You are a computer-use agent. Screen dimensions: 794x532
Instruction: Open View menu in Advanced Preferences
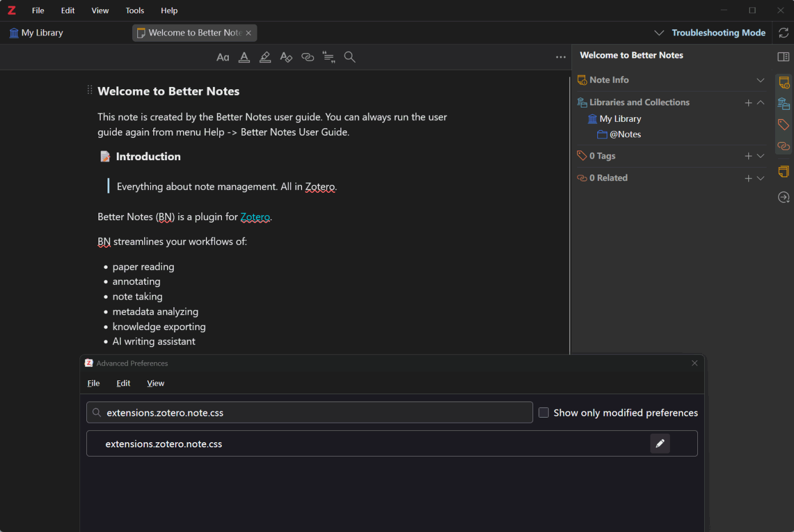tap(156, 383)
